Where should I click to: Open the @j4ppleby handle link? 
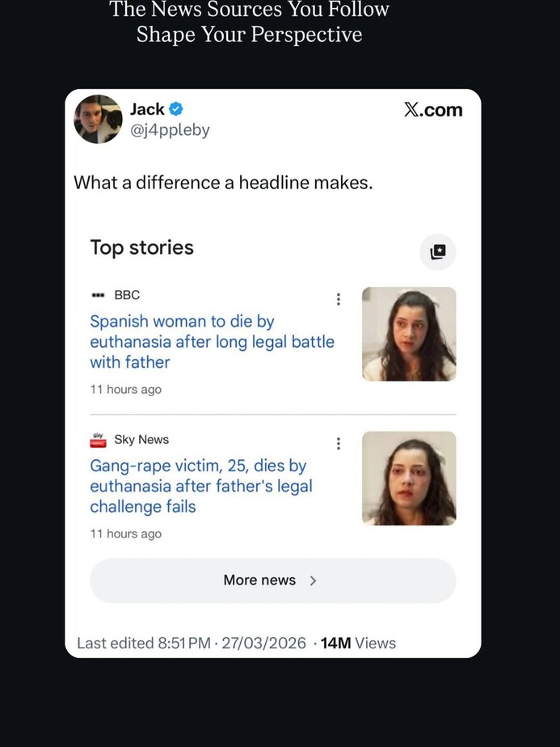coord(170,129)
